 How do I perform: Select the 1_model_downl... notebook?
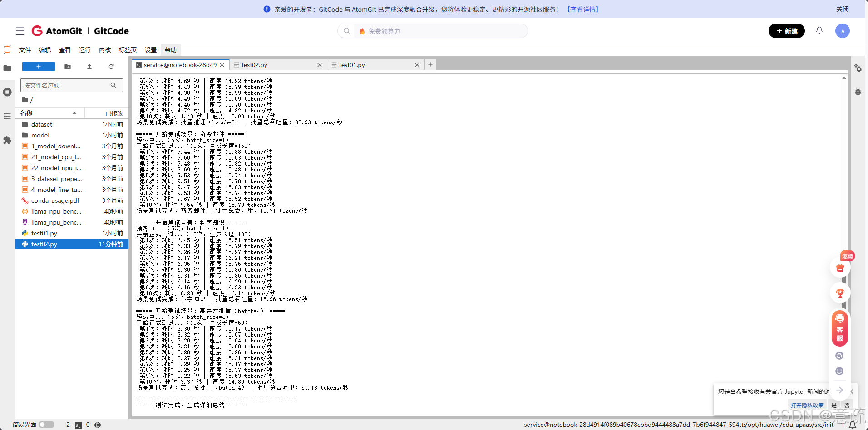click(x=72, y=146)
